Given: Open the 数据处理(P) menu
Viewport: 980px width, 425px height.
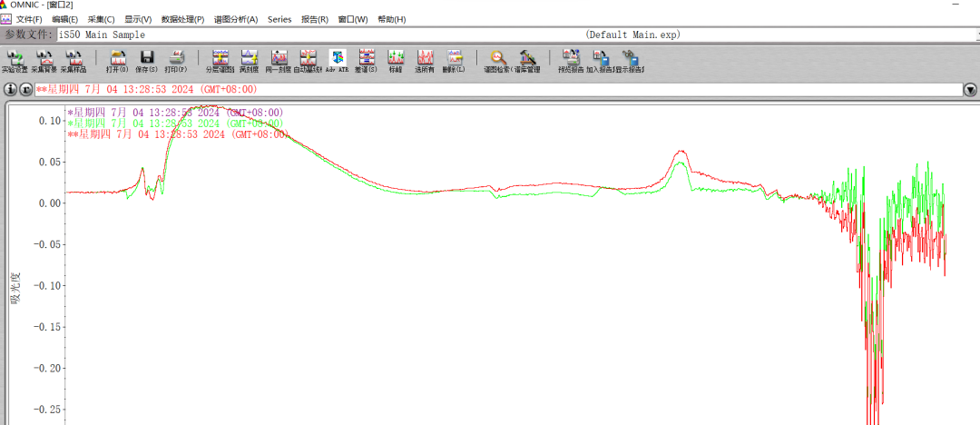Looking at the screenshot, I should (182, 19).
